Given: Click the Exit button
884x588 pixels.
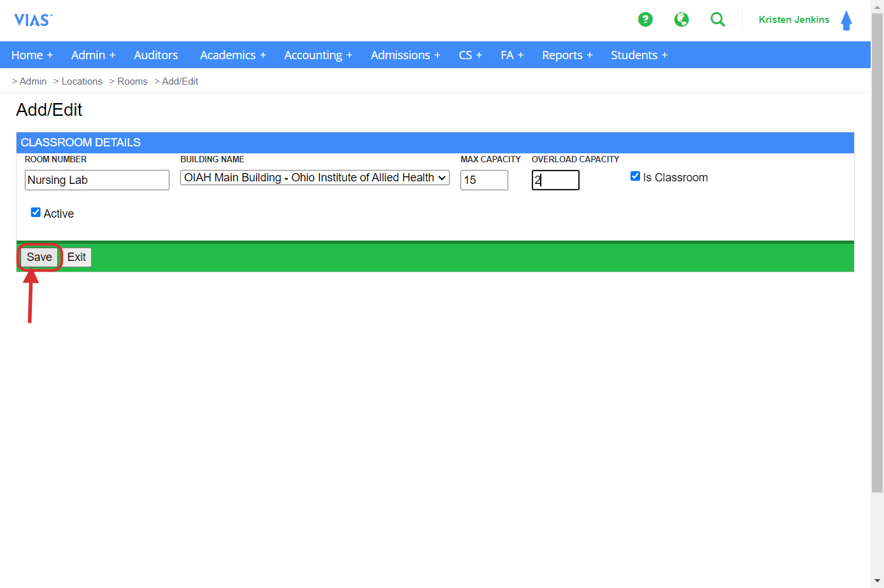Looking at the screenshot, I should (x=76, y=257).
